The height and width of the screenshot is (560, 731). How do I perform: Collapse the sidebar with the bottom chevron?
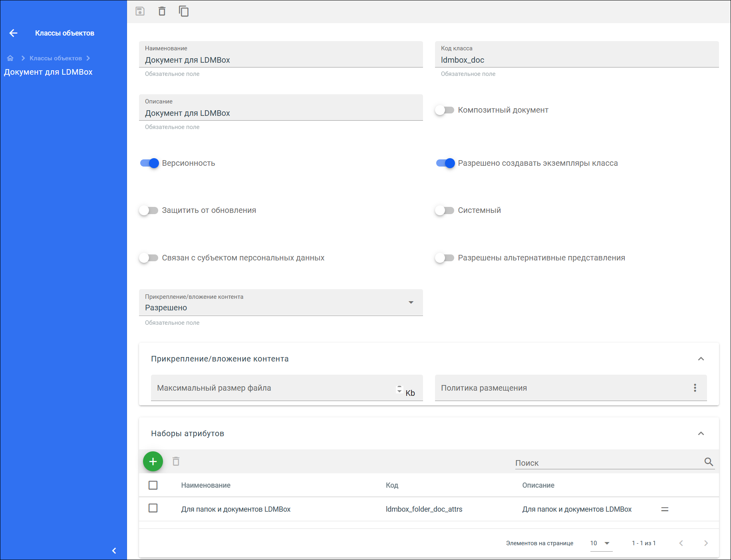click(x=114, y=551)
